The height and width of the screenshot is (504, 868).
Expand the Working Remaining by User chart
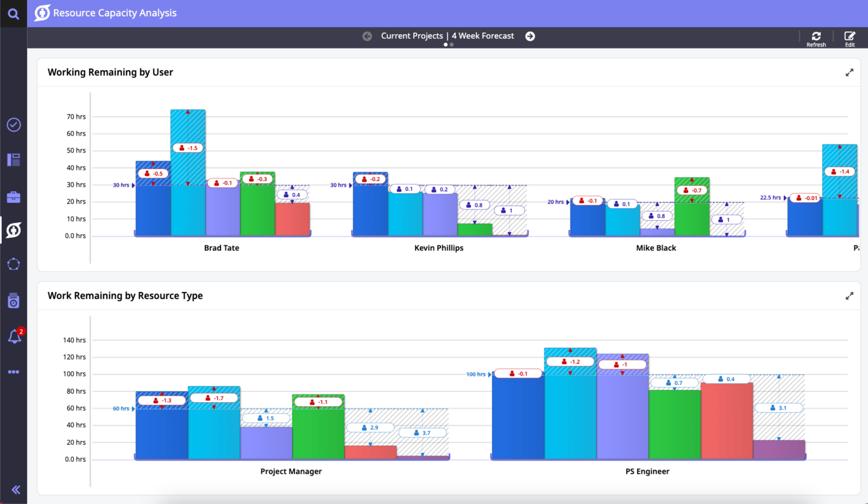pos(850,72)
